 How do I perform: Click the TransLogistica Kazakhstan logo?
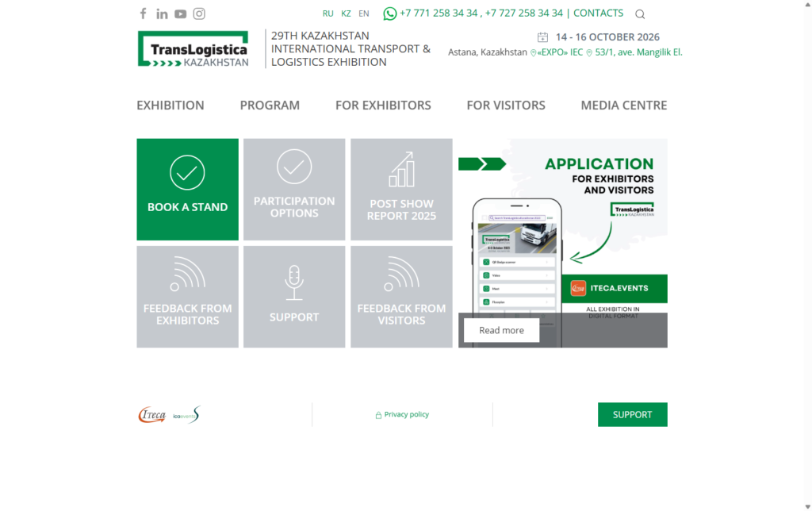[x=194, y=49]
